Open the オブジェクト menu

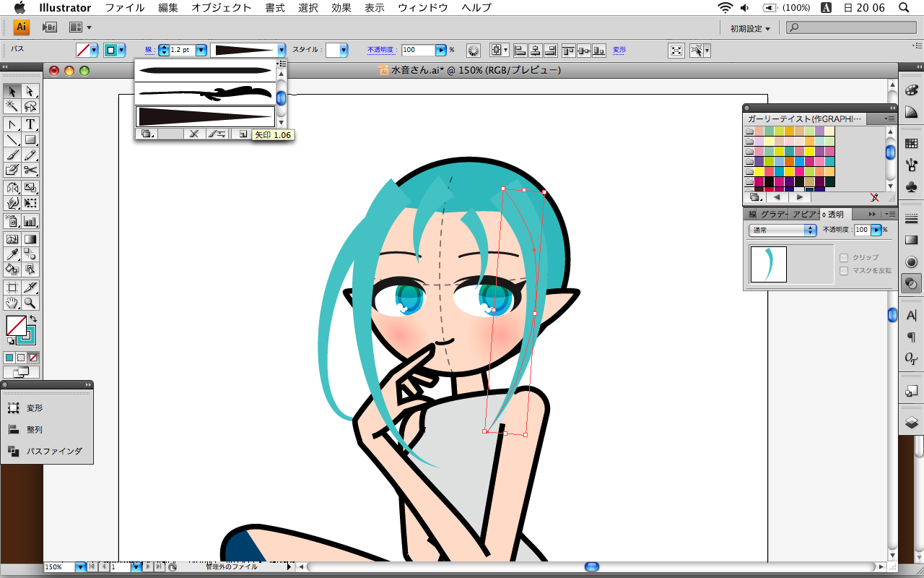point(221,8)
